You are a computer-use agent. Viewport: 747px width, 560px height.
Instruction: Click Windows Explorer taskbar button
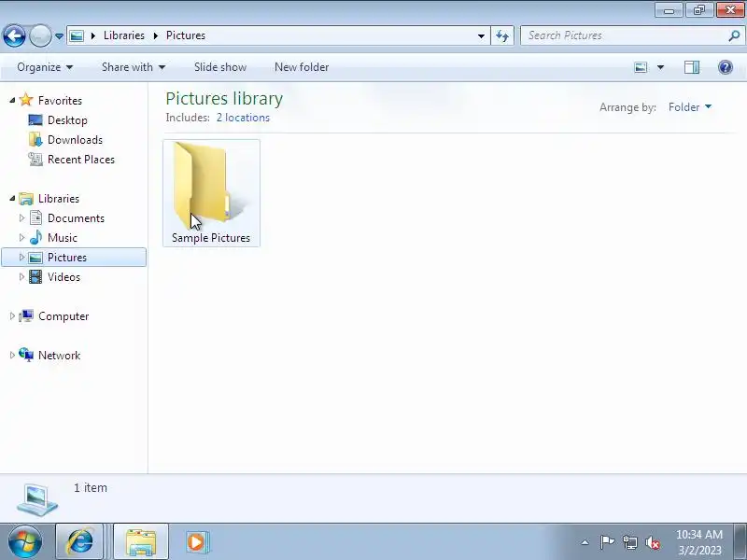[x=141, y=541]
